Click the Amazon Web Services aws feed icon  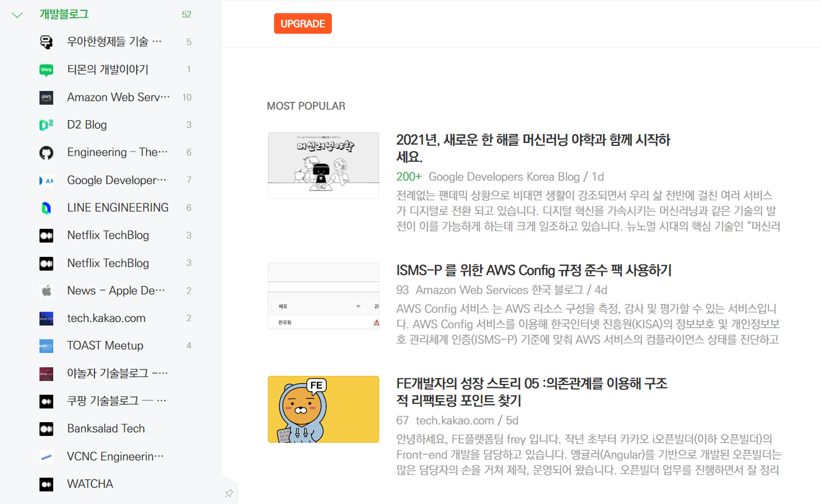[46, 97]
